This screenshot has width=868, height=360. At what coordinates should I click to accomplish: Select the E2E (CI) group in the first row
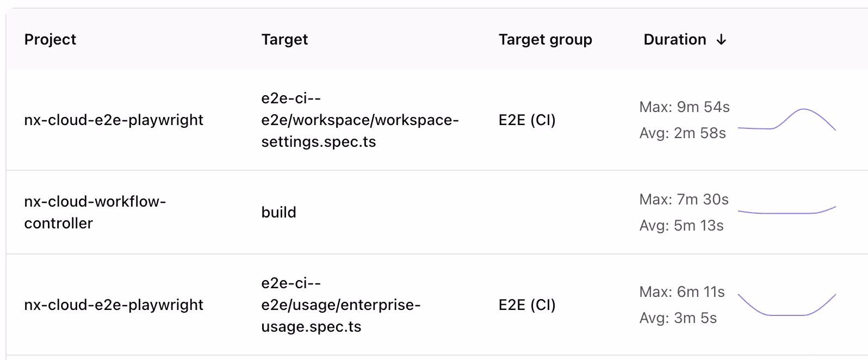[527, 120]
